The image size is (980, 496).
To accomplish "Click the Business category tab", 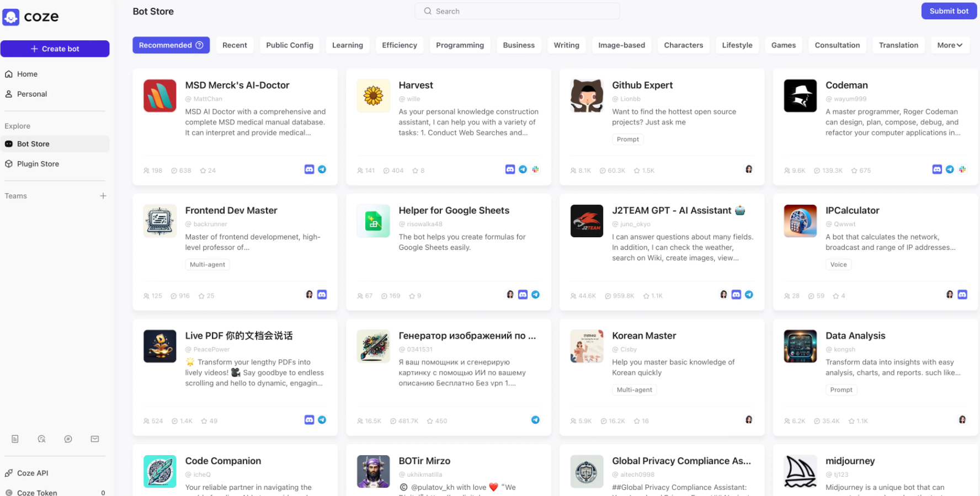I will pyautogui.click(x=519, y=45).
